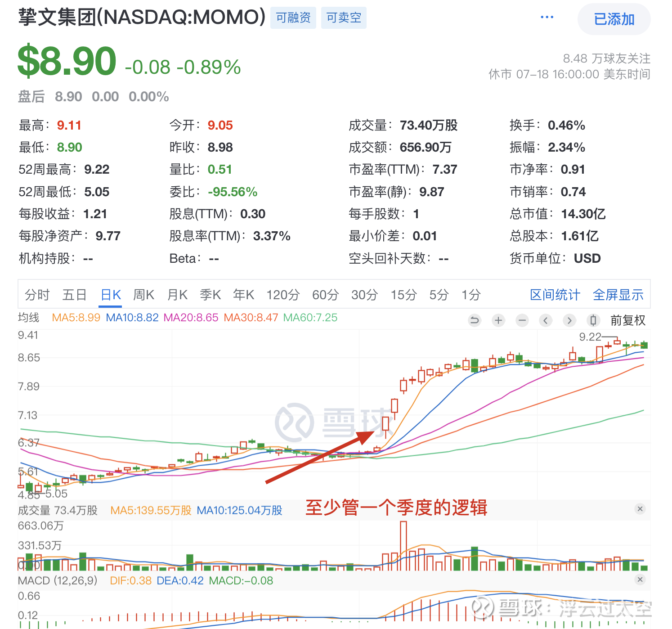Click the MA20:8.65 moving average label
The image size is (672, 629).
click(191, 318)
